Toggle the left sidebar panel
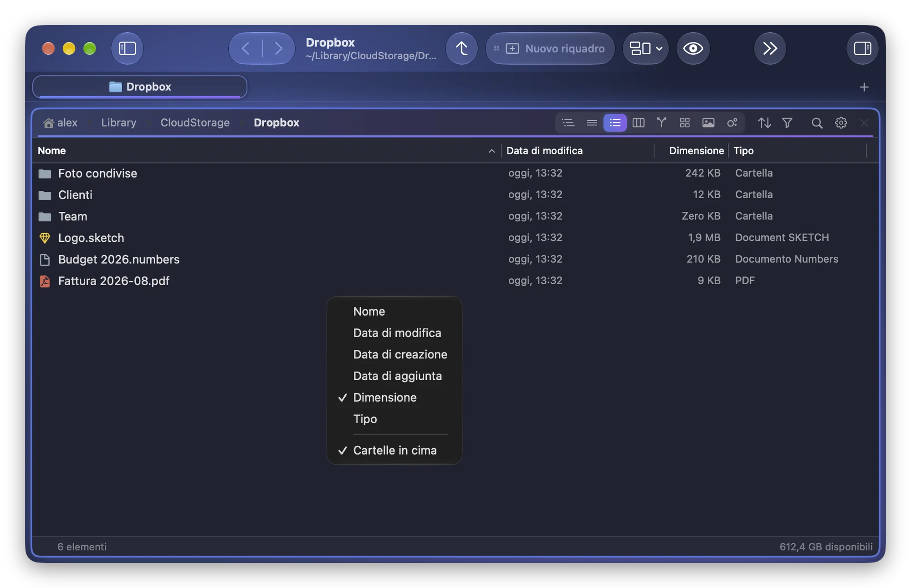The height and width of the screenshot is (588, 911). point(127,48)
